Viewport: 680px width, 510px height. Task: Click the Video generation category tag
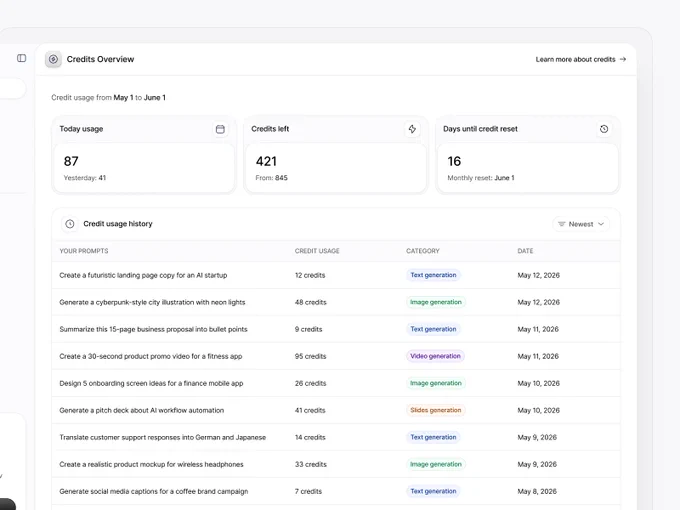[435, 356]
